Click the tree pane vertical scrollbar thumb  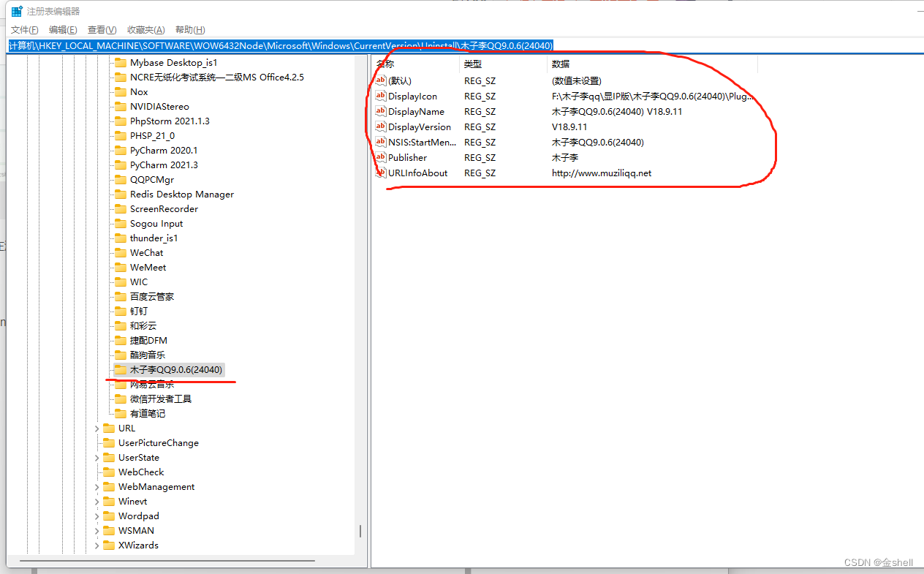click(x=360, y=531)
